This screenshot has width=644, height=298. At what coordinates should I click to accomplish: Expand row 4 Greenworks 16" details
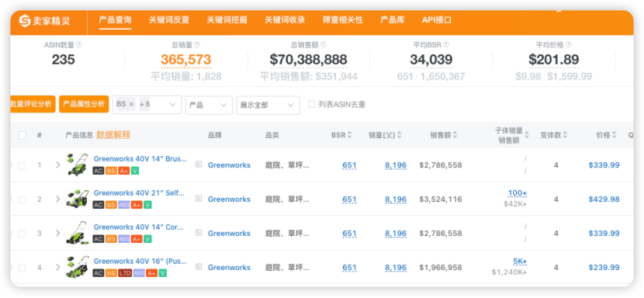click(x=58, y=267)
